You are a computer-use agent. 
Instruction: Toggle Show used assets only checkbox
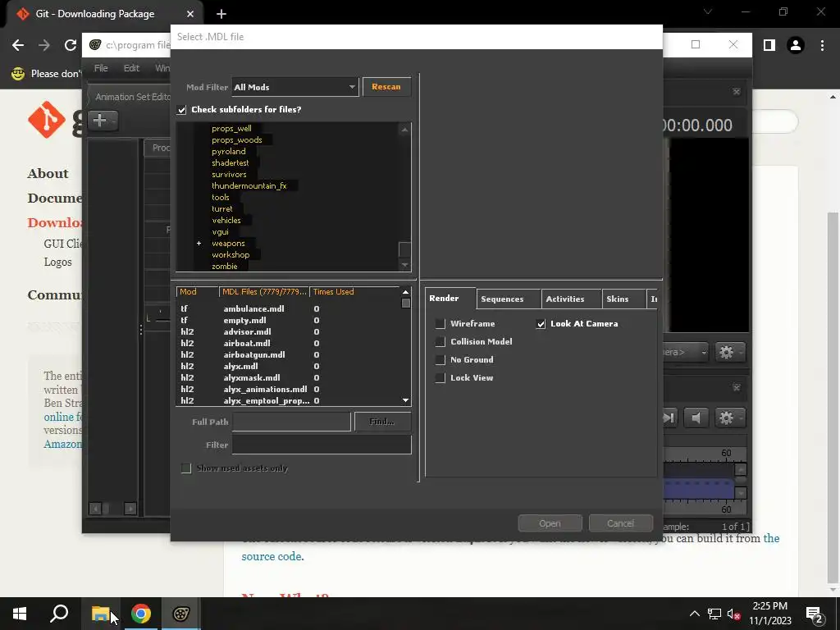[186, 468]
